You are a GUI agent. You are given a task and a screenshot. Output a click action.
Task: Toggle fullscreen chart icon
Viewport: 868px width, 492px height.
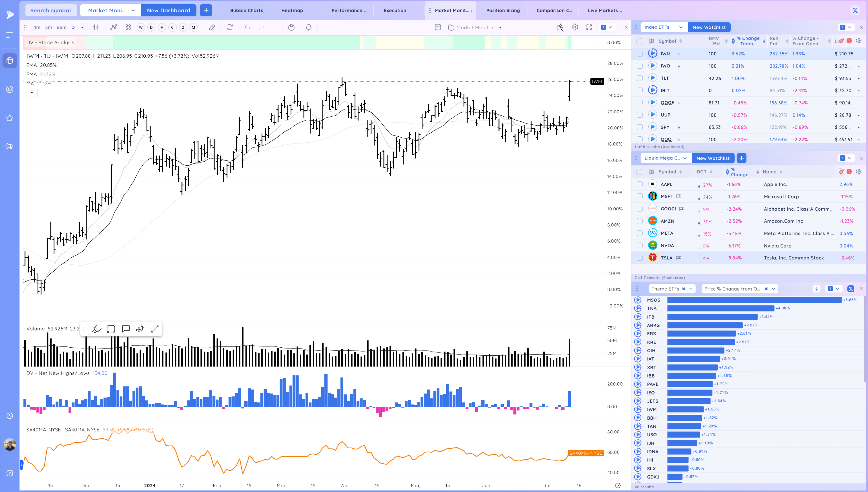589,27
